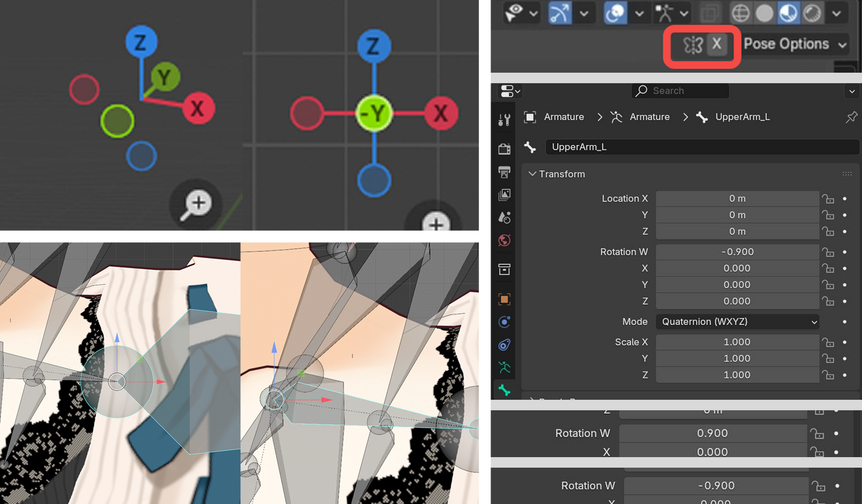
Task: Open the Tool properties tab
Action: (504, 120)
